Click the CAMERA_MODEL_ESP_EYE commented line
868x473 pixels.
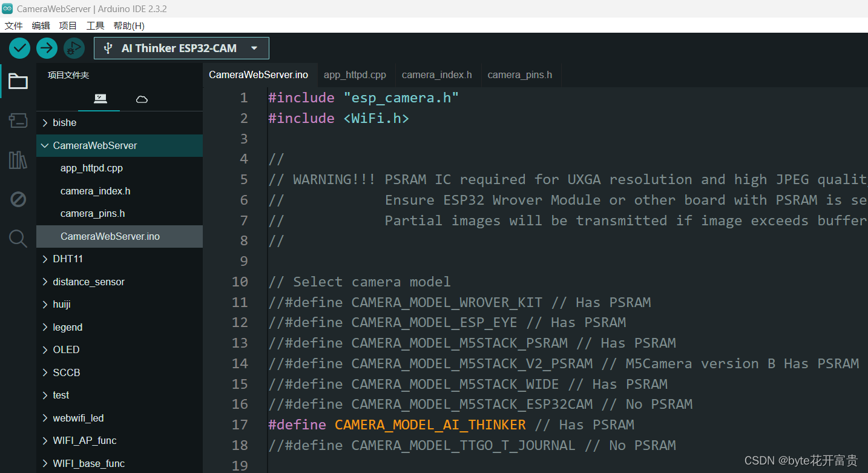(x=447, y=322)
